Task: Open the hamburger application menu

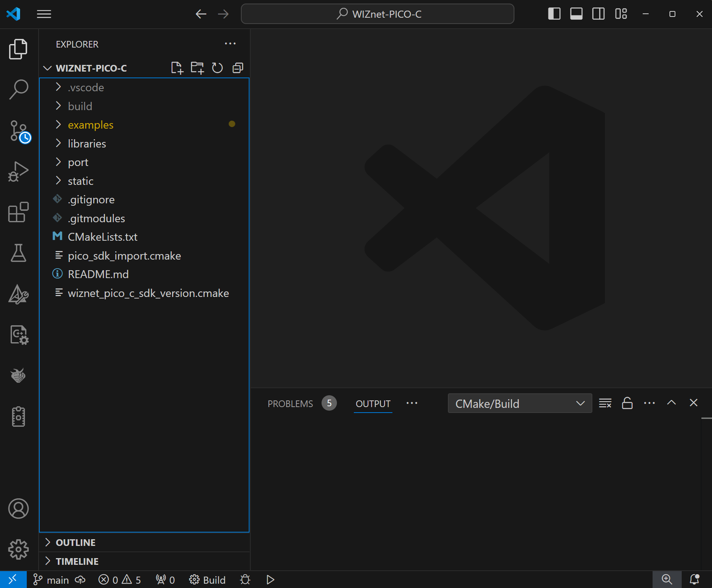Action: point(44,14)
